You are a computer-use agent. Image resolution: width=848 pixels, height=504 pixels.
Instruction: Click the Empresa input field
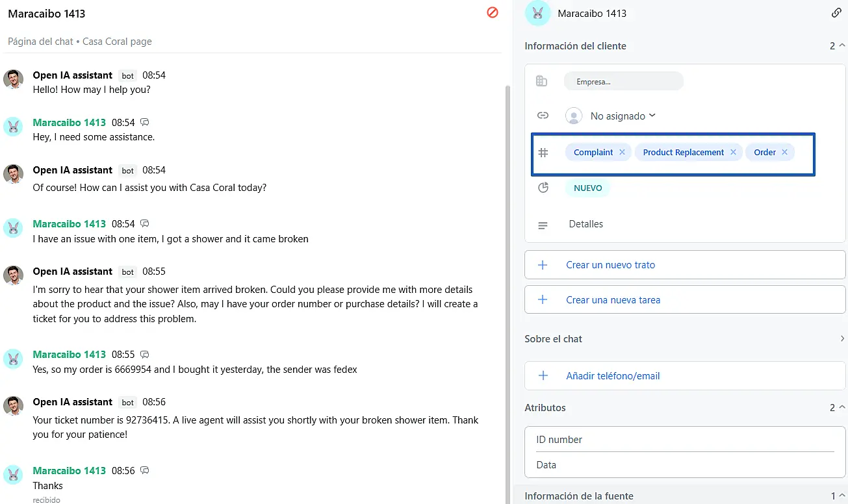point(623,82)
